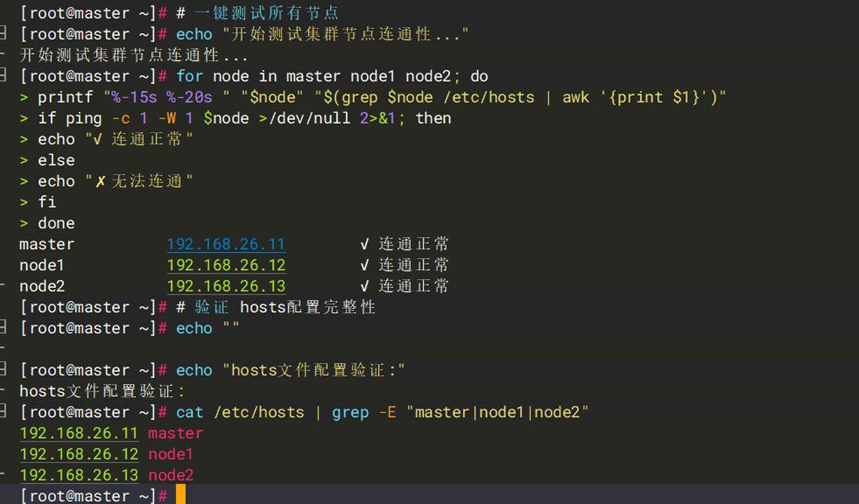Image resolution: width=859 pixels, height=504 pixels.
Task: Click the comment text "一键测试所有节点"
Action: coord(267,13)
